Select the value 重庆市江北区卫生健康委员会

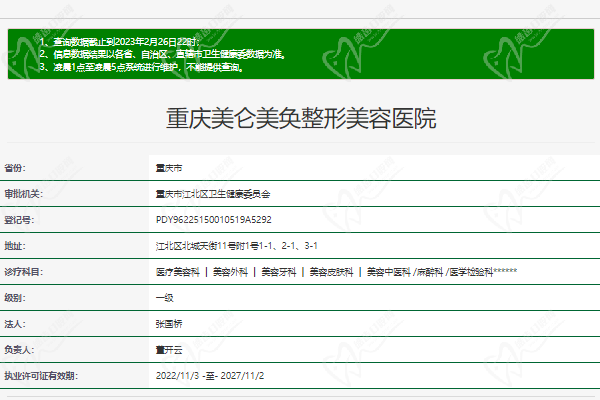point(213,194)
